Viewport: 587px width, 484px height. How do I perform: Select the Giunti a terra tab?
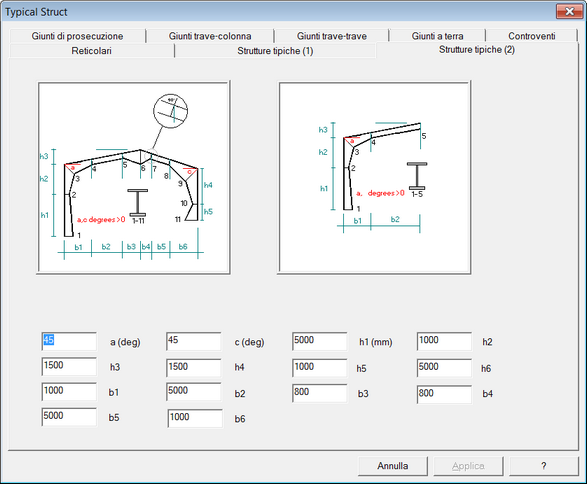tap(437, 36)
